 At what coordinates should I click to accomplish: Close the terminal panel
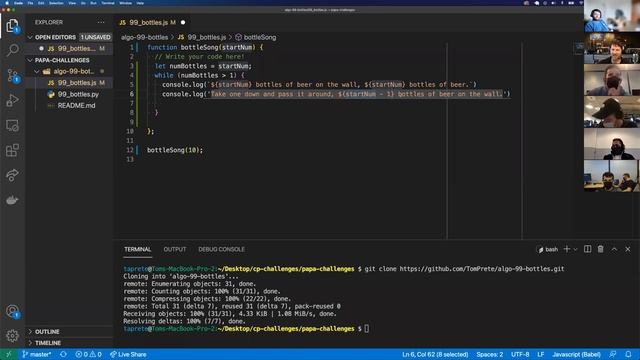point(627,249)
